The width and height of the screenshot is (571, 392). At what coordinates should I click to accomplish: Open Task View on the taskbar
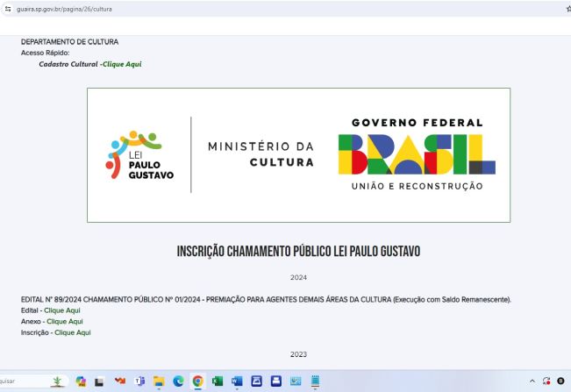[x=99, y=381]
